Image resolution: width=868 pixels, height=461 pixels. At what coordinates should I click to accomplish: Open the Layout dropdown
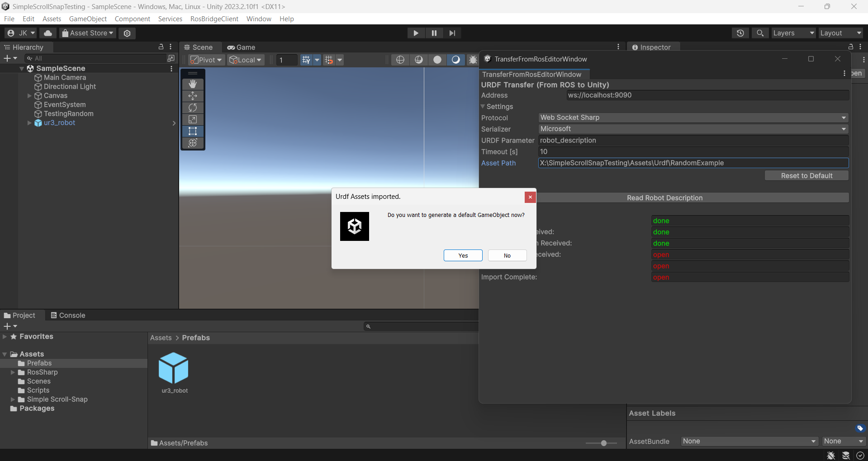click(840, 33)
